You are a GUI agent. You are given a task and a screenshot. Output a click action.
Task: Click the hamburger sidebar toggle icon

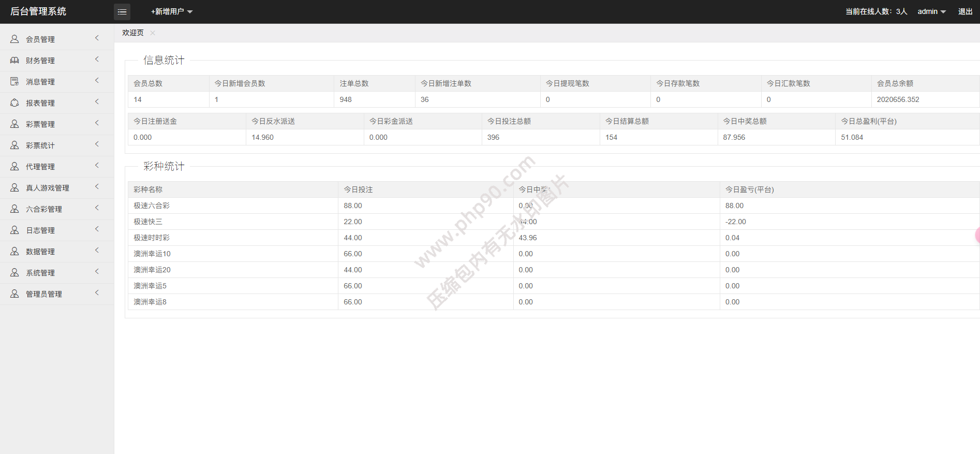tap(122, 11)
